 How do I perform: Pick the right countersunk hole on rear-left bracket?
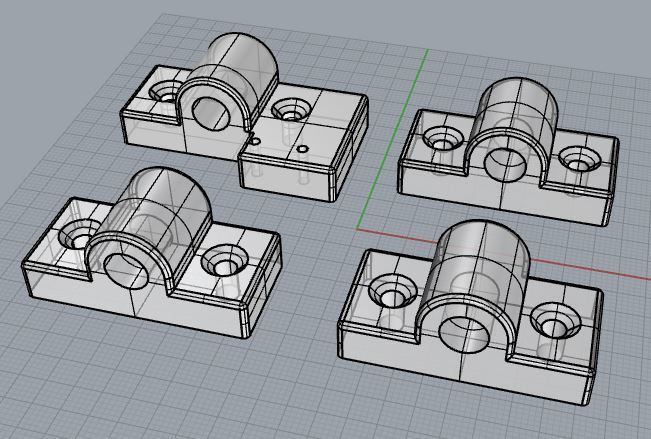click(292, 110)
